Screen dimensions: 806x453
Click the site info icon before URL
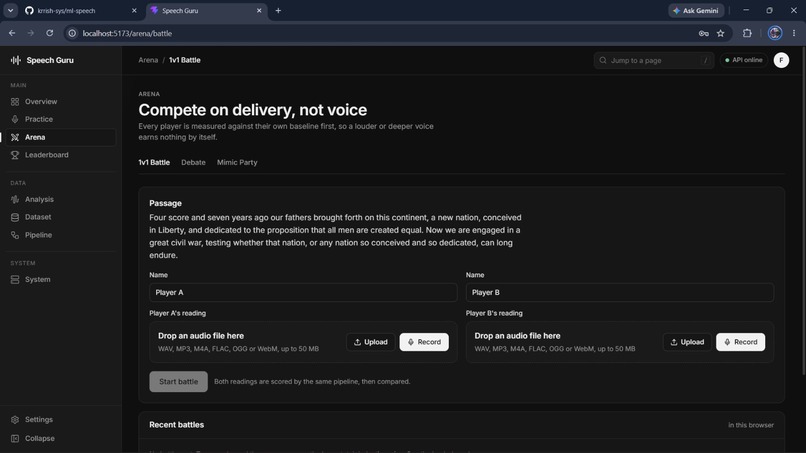(x=72, y=33)
